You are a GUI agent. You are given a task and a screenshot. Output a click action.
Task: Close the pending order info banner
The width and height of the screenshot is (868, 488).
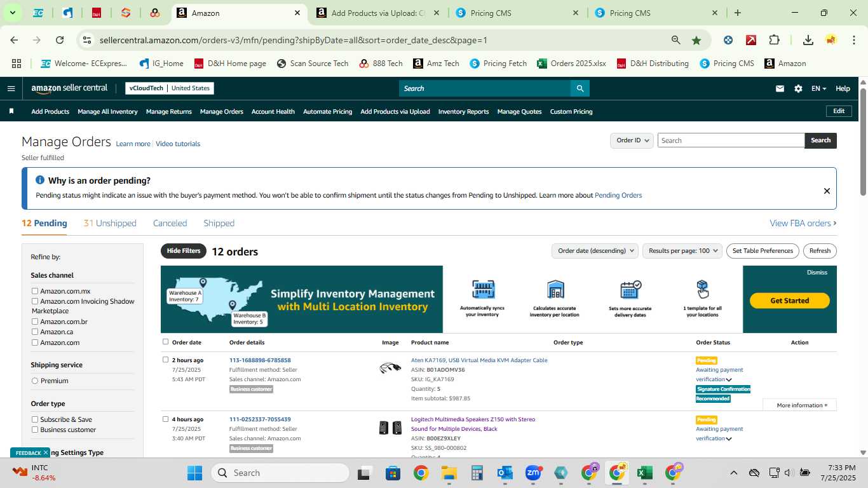tap(827, 191)
